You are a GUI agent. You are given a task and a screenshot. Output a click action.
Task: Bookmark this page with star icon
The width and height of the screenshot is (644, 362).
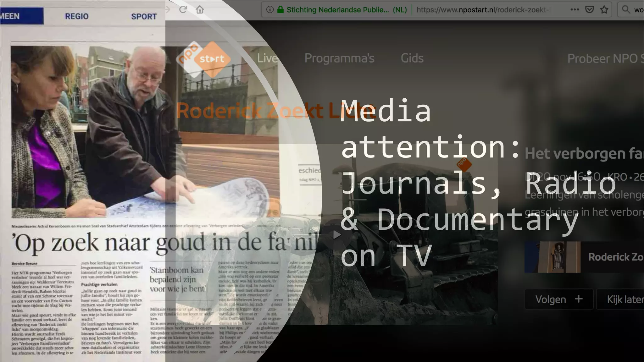[x=604, y=10]
